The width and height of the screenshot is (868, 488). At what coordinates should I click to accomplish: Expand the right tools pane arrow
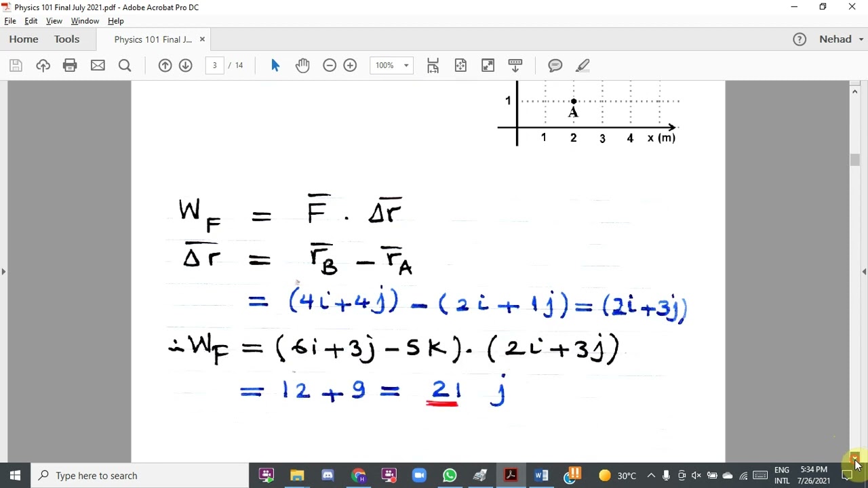864,271
